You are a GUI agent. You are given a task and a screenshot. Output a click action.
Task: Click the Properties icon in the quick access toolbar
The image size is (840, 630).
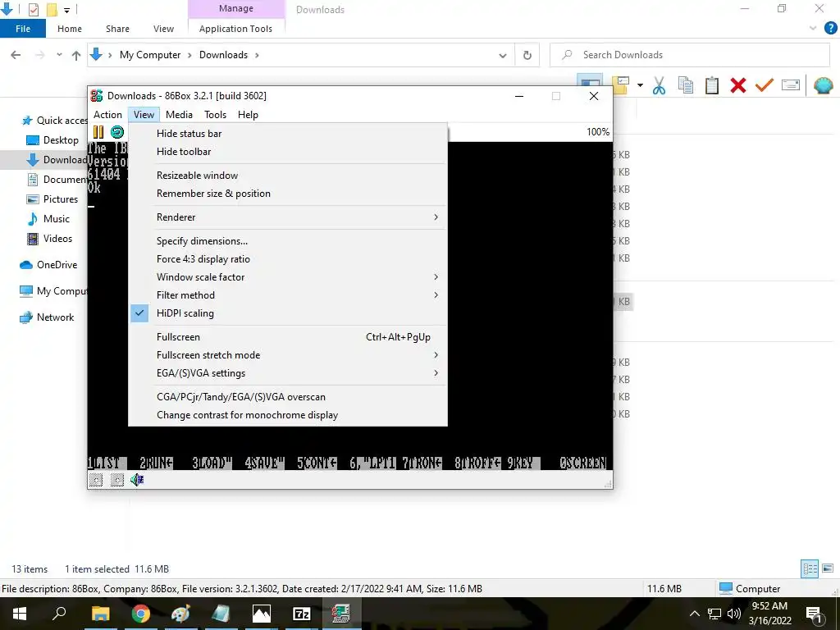(x=33, y=10)
